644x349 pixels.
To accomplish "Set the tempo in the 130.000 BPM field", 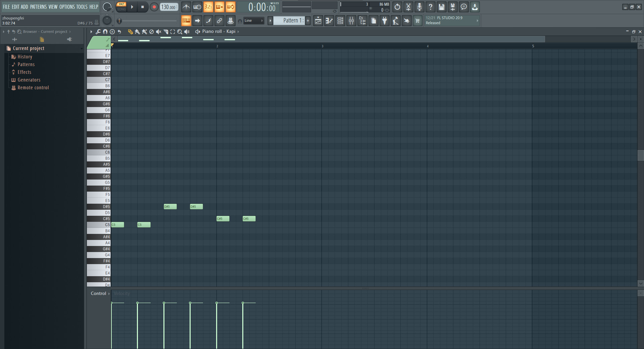I will [x=168, y=7].
